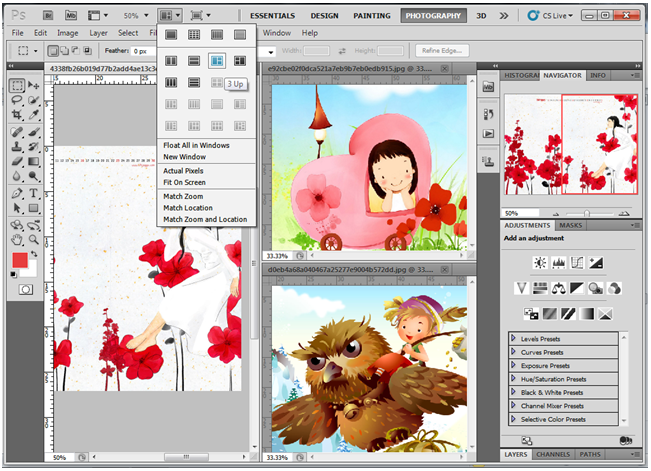Switch to the Essentials workspace

pos(272,16)
